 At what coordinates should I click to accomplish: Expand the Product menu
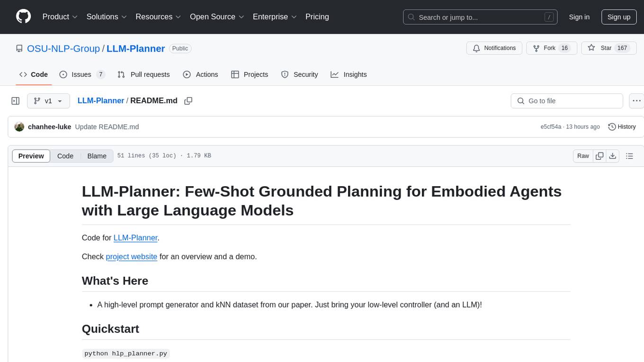60,17
